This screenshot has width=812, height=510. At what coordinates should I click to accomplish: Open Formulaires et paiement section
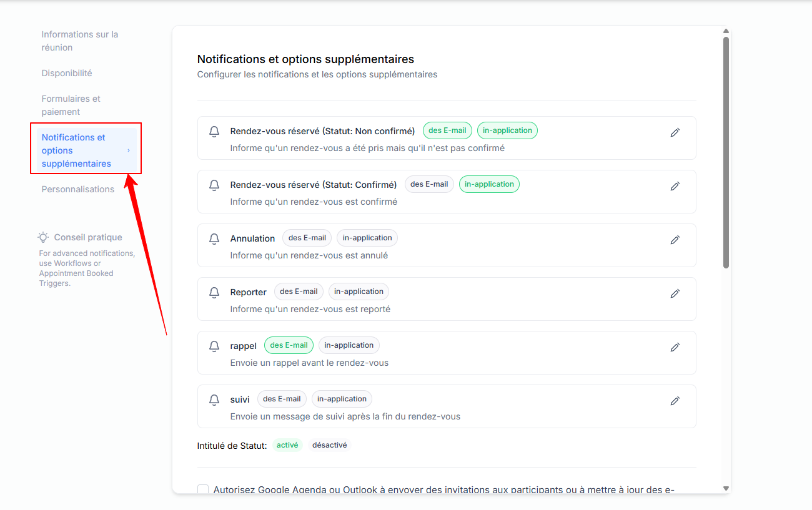click(71, 105)
